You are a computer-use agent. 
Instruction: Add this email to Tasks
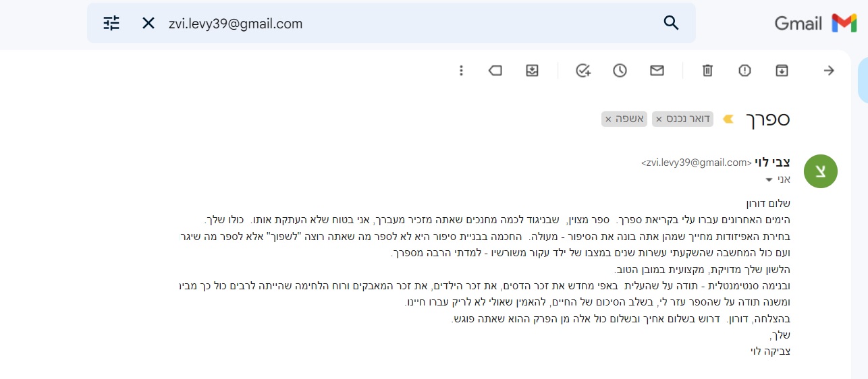583,71
